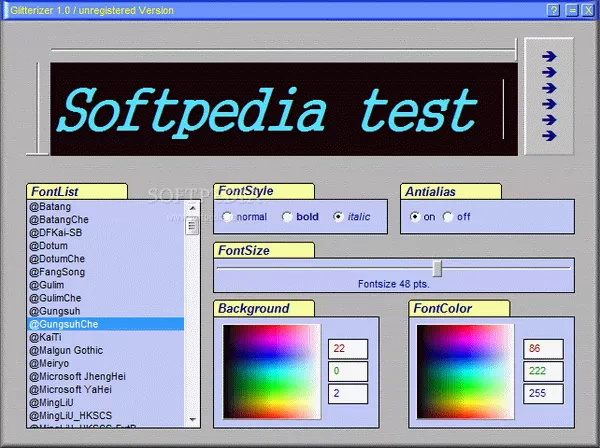Pick a color in the Background palette
Screen dimensions: 600x448
[x=272, y=371]
